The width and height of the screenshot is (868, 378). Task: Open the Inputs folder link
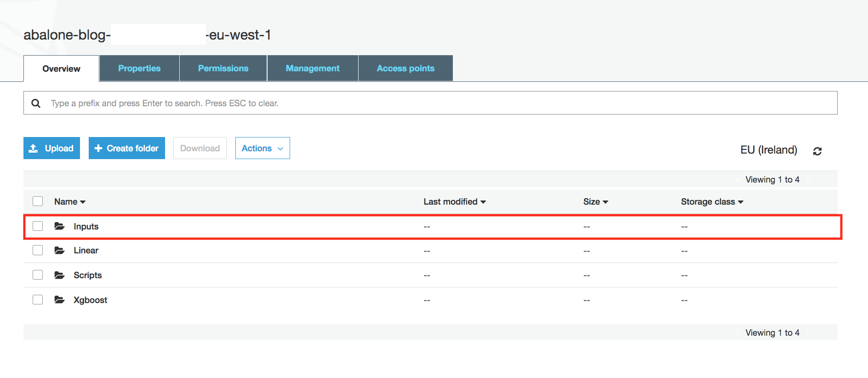(86, 226)
